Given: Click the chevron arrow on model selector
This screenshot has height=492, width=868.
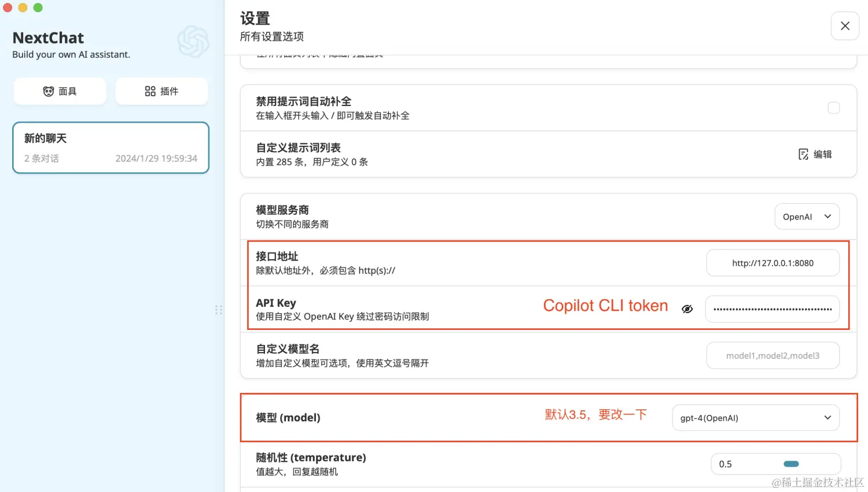Looking at the screenshot, I should tap(827, 418).
